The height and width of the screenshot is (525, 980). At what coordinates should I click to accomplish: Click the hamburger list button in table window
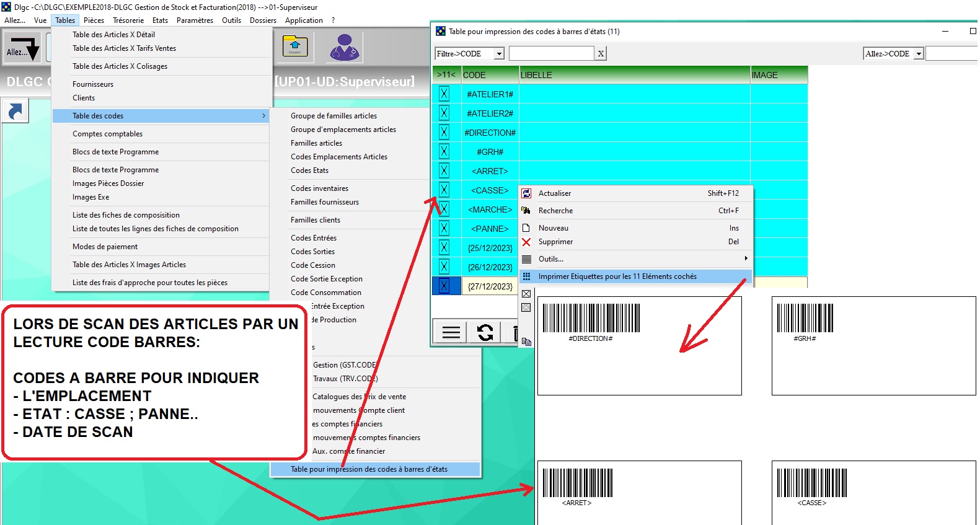click(451, 333)
